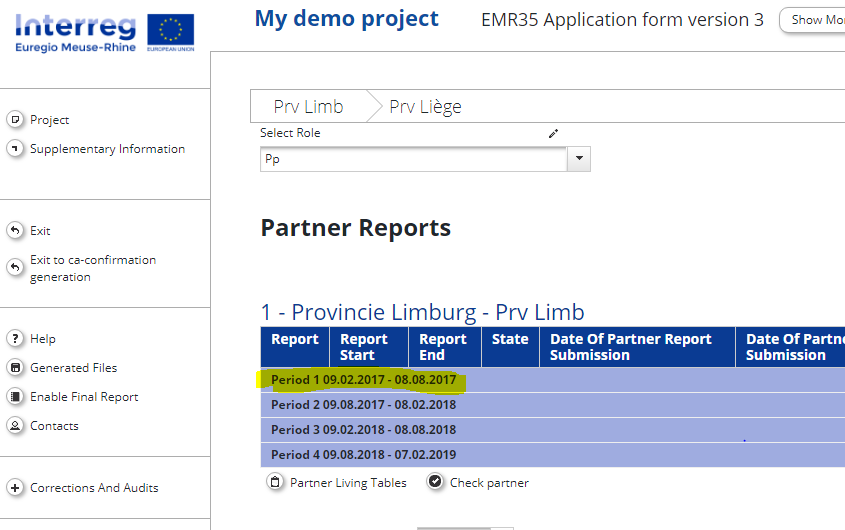Open Exit to ca-confirmation generation link
The width and height of the screenshot is (845, 530).
[93, 268]
